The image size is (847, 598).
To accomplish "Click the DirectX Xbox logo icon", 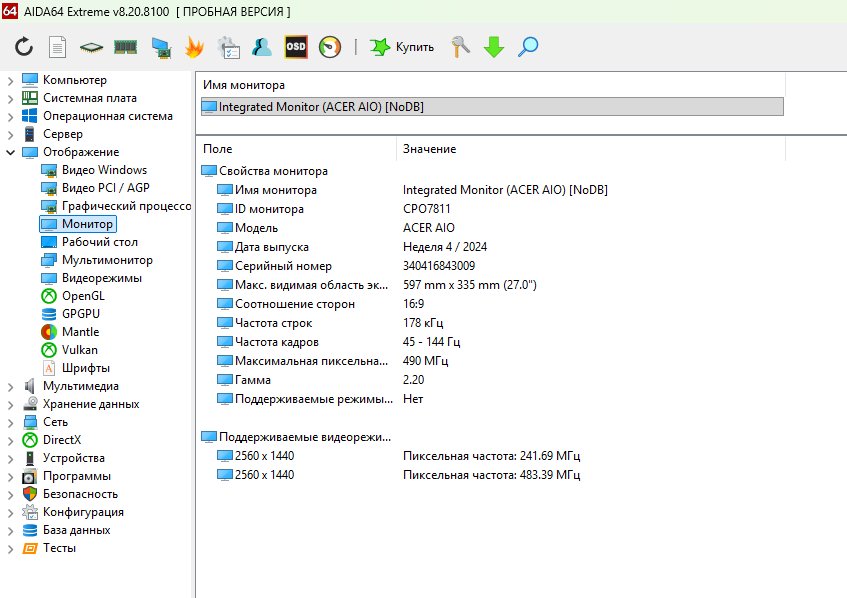I will click(30, 440).
